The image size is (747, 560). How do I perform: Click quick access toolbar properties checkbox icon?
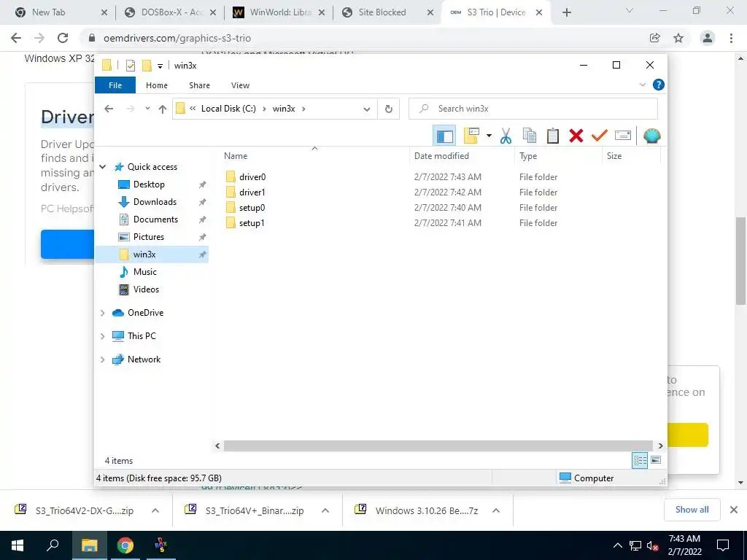click(131, 66)
